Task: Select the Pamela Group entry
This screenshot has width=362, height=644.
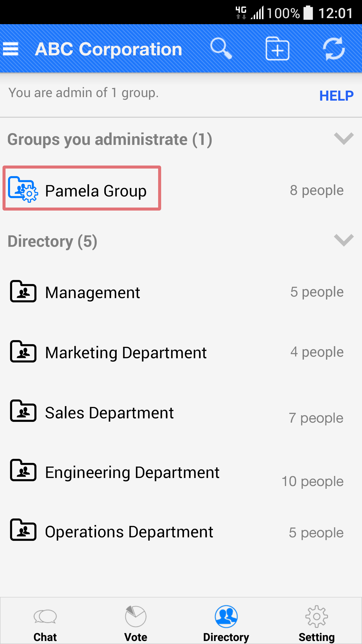Action: pos(96,191)
